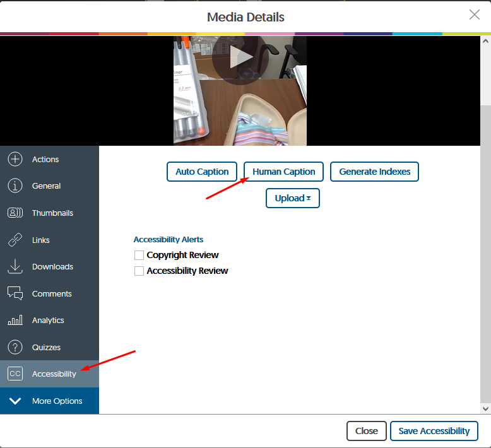The image size is (491, 448).
Task: Open Quizzes question mark icon
Action: tap(15, 347)
